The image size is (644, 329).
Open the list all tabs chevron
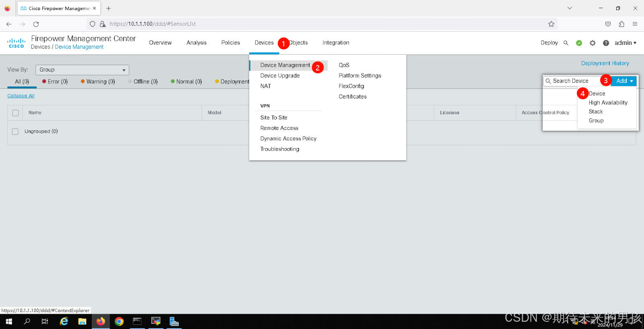pos(570,8)
